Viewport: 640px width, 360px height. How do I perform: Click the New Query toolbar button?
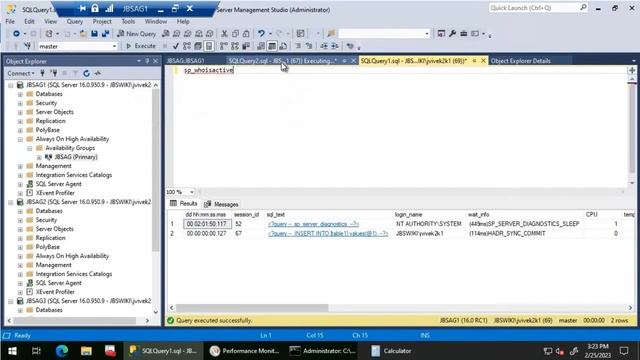click(136, 34)
